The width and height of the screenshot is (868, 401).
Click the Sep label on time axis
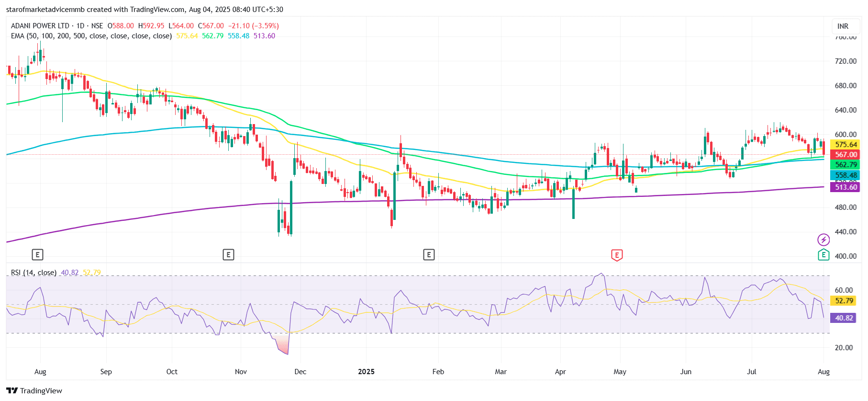click(x=106, y=372)
